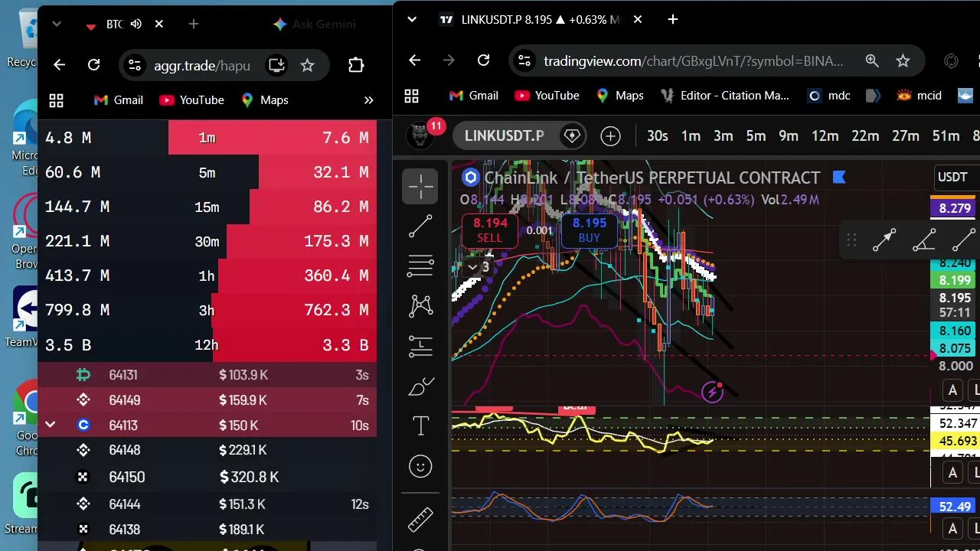Select the 22m timeframe
Viewport: 980px width, 551px height.
[x=865, y=136]
